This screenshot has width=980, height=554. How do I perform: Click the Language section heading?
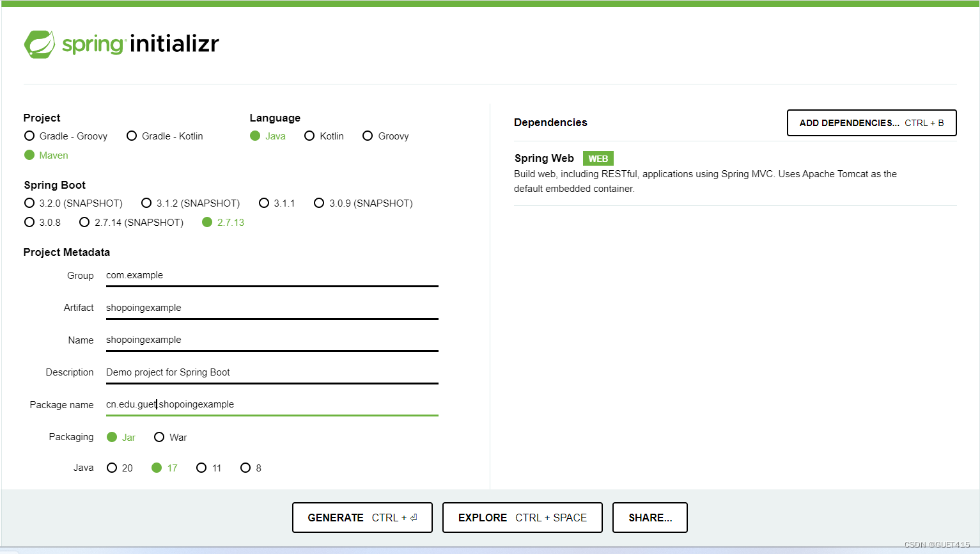tap(275, 118)
